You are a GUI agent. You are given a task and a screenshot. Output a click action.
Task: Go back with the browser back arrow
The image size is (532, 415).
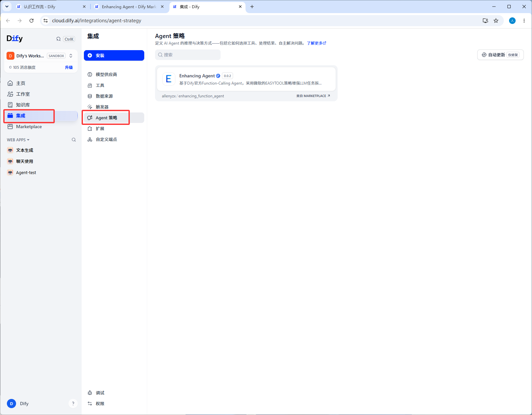pos(8,21)
